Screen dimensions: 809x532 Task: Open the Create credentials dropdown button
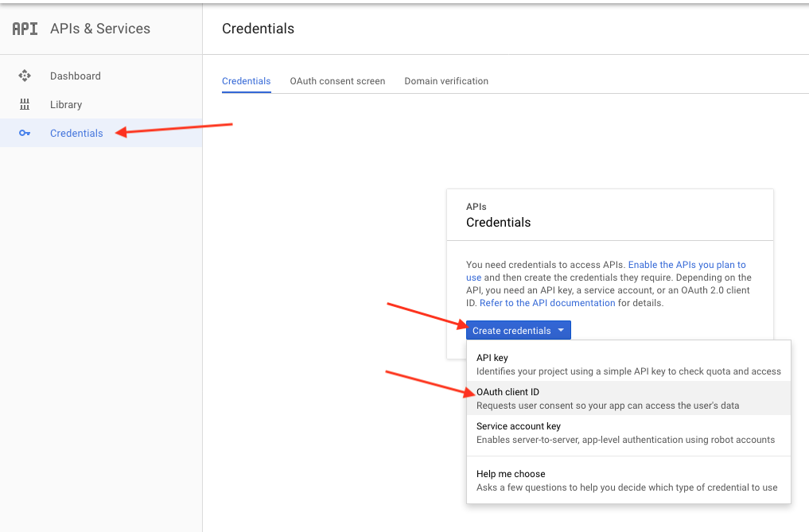tap(519, 330)
